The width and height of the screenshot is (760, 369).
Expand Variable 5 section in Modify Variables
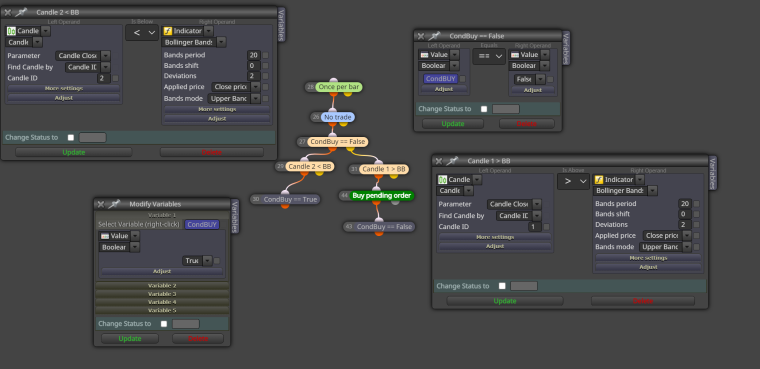tap(162, 310)
